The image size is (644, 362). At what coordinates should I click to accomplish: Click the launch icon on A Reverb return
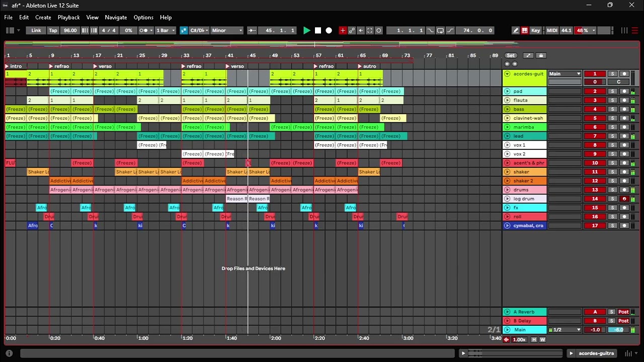coord(507,312)
